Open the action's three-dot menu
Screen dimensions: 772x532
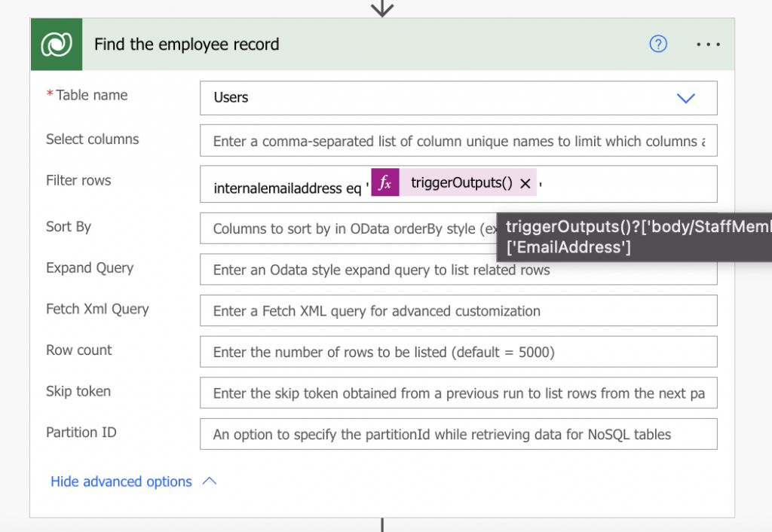pos(708,44)
